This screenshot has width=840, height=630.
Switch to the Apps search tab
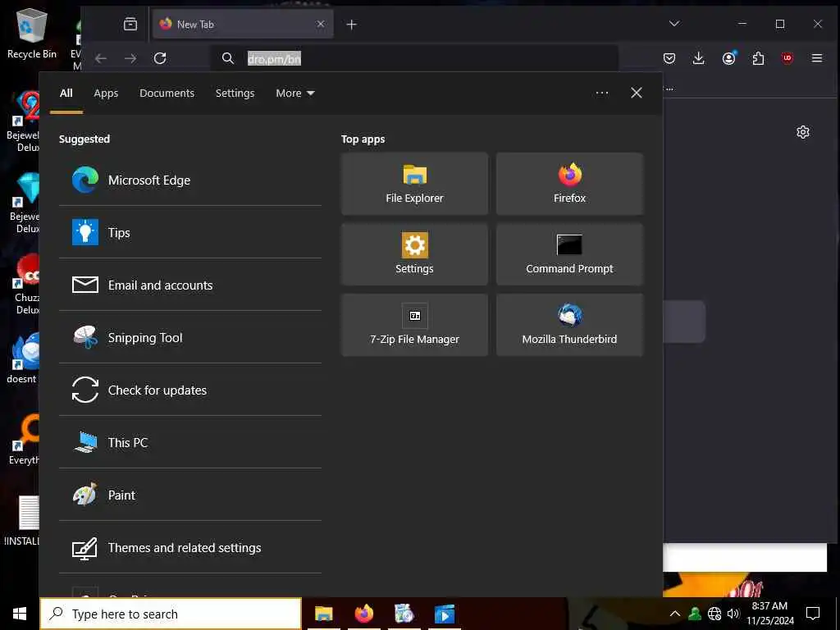(106, 94)
